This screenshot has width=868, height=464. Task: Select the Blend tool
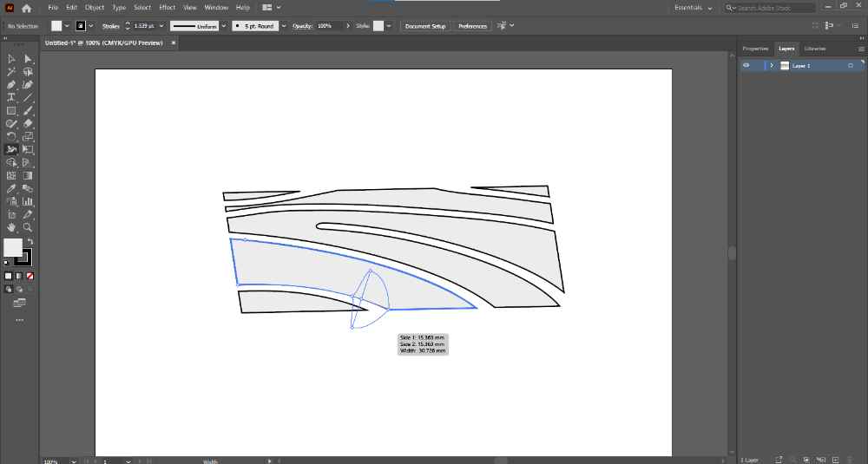click(28, 188)
